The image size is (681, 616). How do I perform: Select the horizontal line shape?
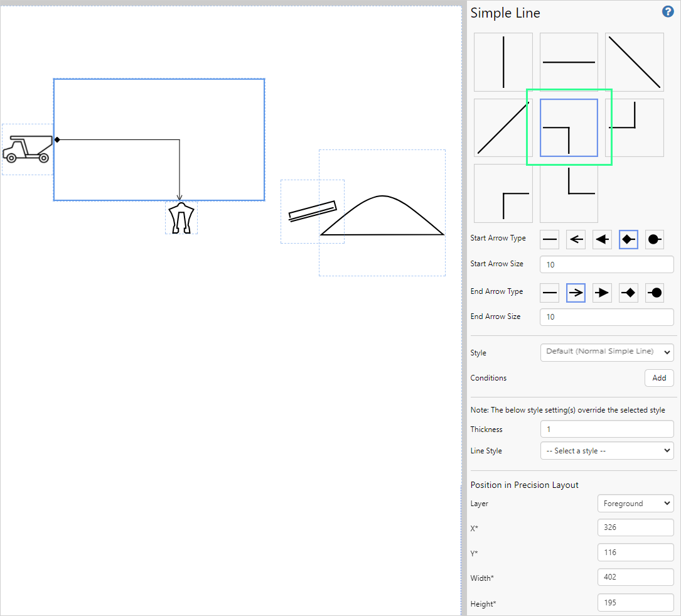[x=568, y=62]
